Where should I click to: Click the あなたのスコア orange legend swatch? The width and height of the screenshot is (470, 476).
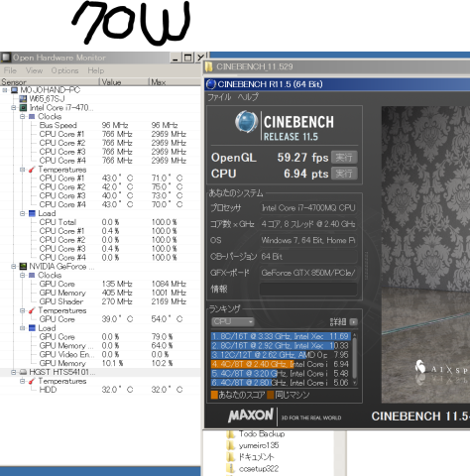click(x=214, y=395)
